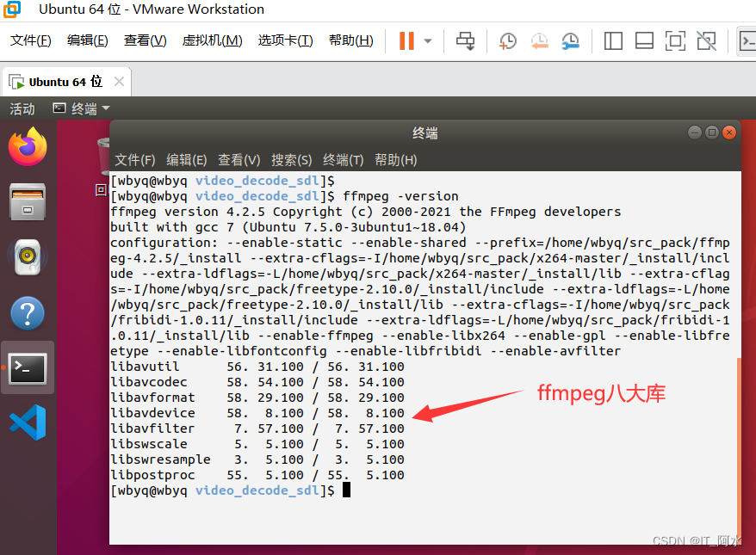
Task: Click the libavutil version row
Action: click(257, 367)
